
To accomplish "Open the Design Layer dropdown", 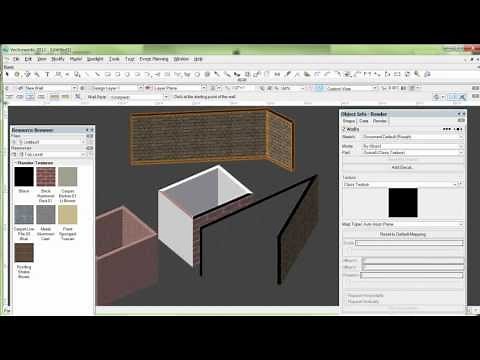I will coord(115,88).
